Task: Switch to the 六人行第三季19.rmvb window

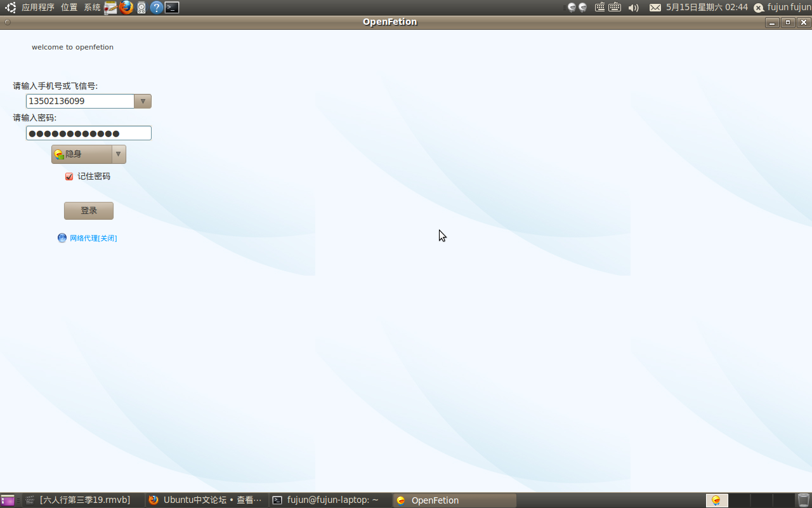Action: point(82,500)
